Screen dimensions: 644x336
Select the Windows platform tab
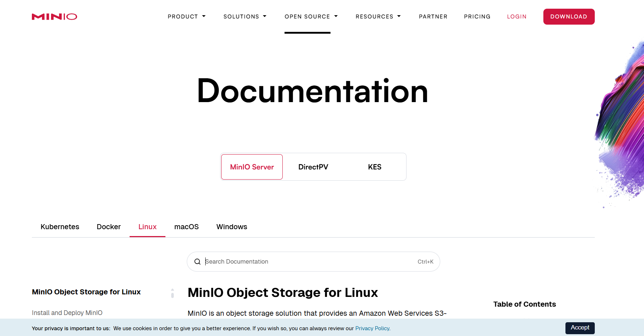pos(232,227)
